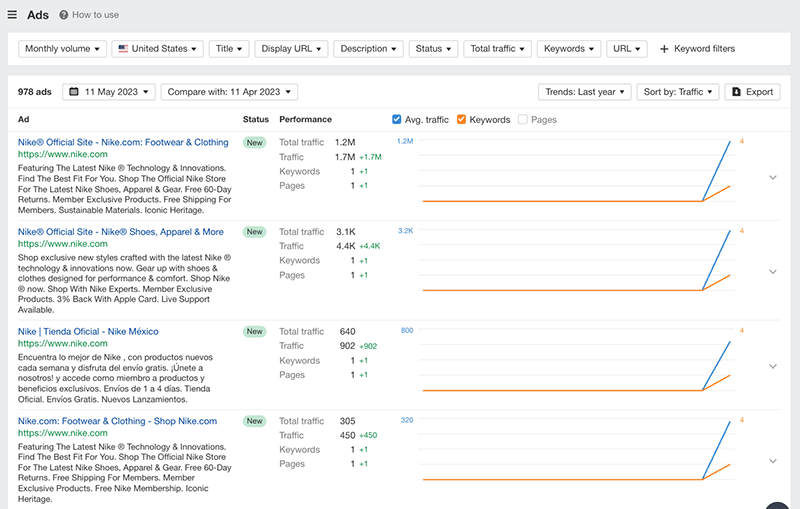800x509 pixels.
Task: Open ad title Nike | Tienda Oficial - Nike México
Action: (x=88, y=332)
